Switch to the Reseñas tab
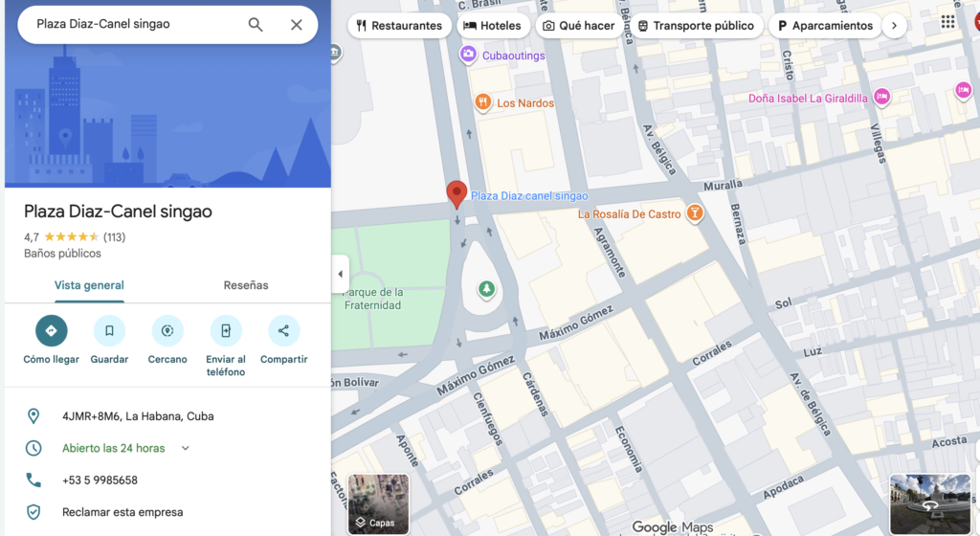This screenshot has width=980, height=536. pyautogui.click(x=246, y=285)
